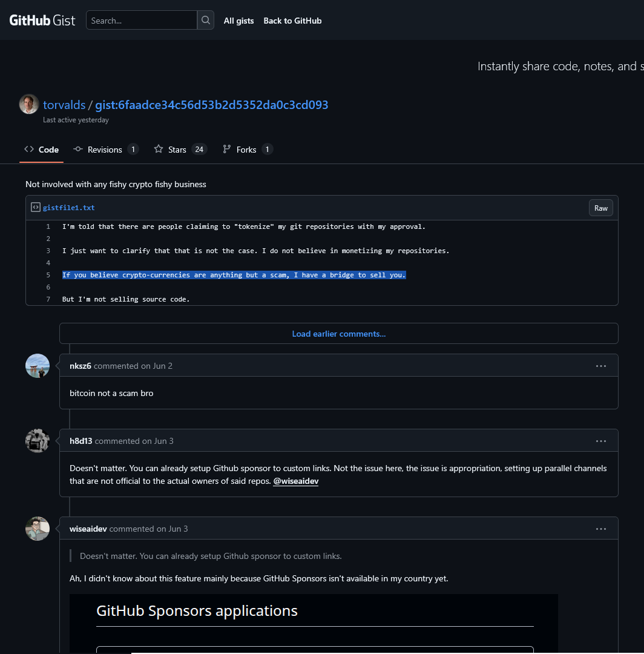The height and width of the screenshot is (654, 644).
Task: Open @wiseaidev mention link
Action: point(295,481)
